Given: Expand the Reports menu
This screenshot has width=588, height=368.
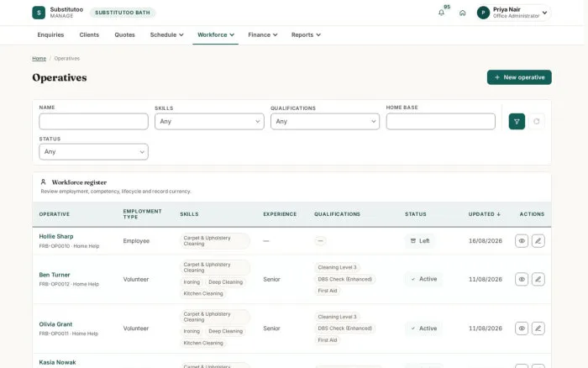Looking at the screenshot, I should [x=306, y=35].
